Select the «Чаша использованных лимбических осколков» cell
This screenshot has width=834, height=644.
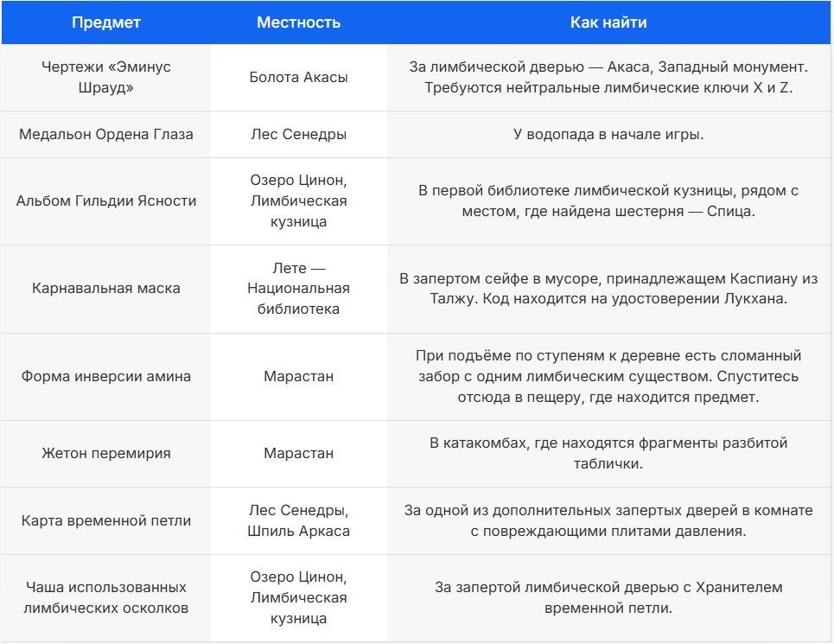coord(105,597)
